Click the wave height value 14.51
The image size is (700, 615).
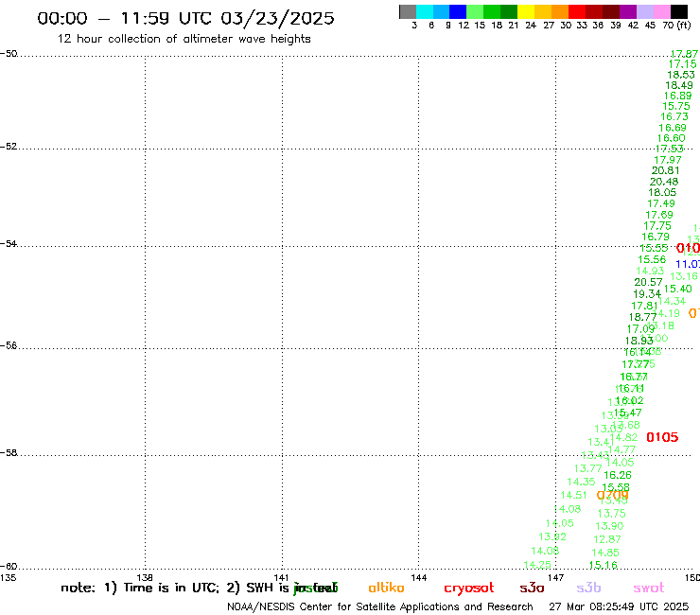point(573,495)
